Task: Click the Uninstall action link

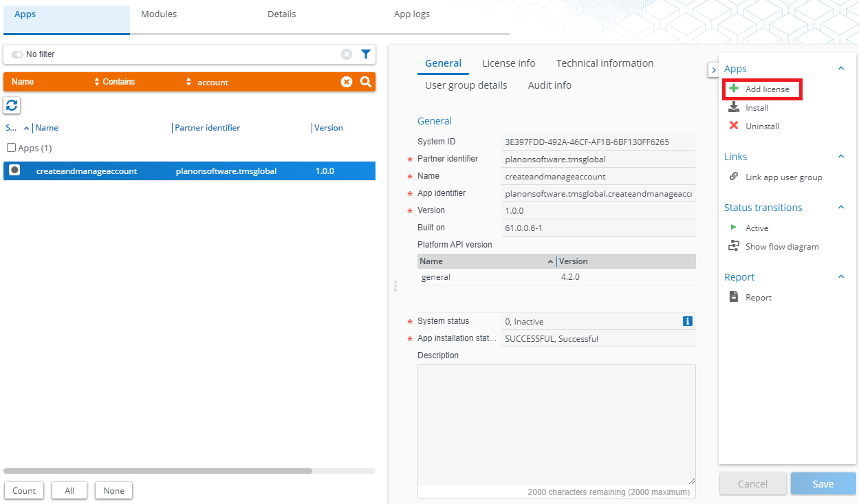Action: coord(763,127)
